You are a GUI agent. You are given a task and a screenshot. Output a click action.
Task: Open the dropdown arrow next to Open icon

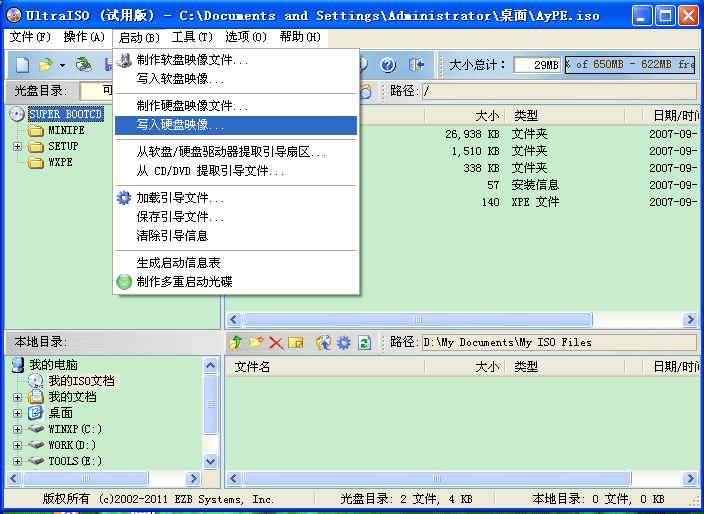pyautogui.click(x=62, y=66)
